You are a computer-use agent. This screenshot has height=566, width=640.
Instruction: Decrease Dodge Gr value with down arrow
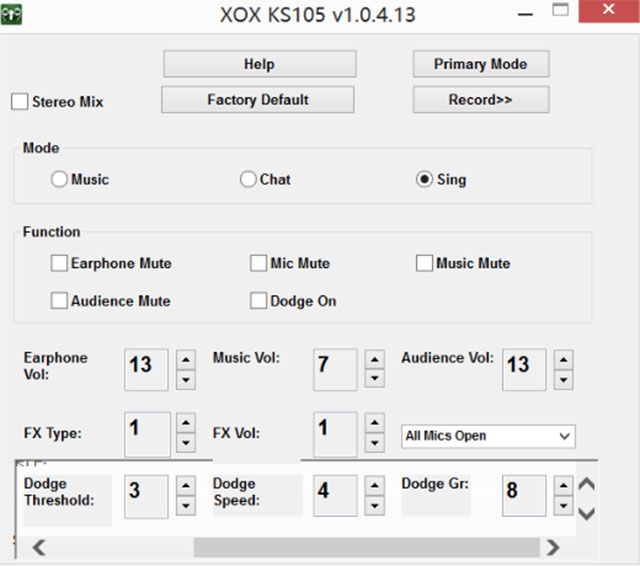[564, 506]
